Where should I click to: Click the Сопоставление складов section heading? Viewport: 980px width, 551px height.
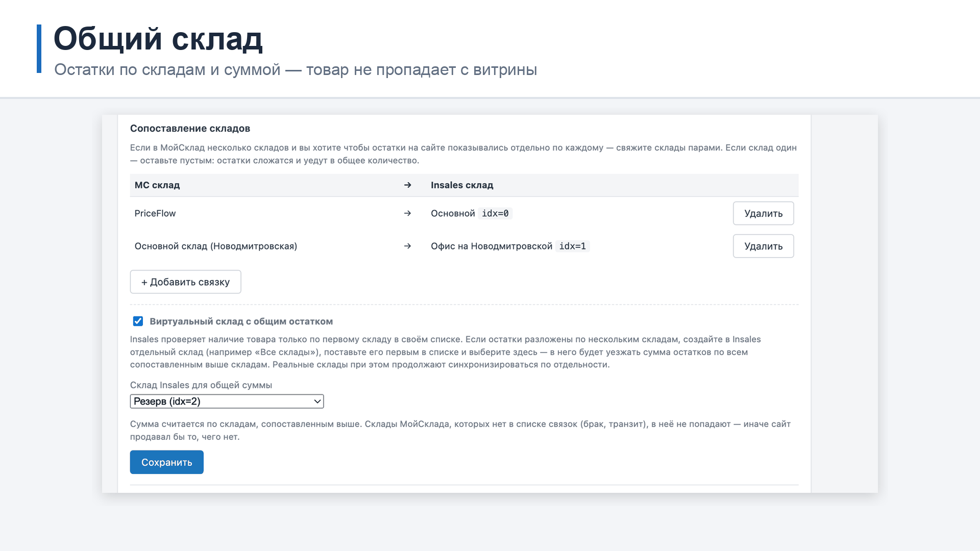coord(190,129)
